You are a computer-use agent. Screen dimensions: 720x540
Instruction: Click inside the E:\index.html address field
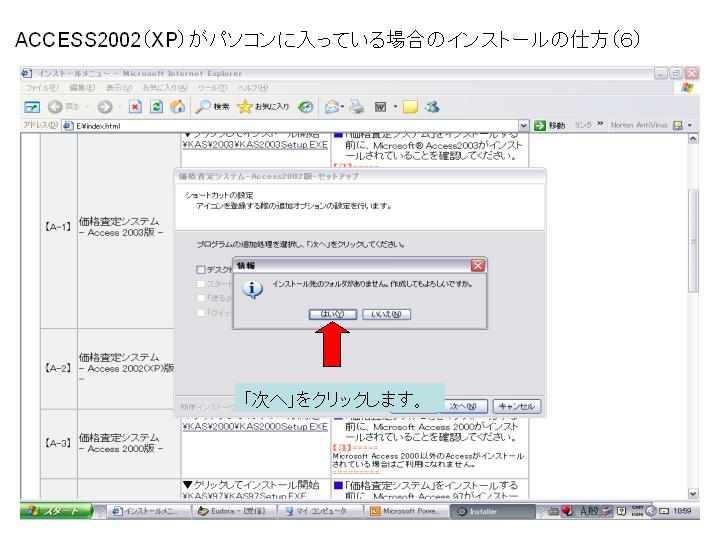pos(294,125)
